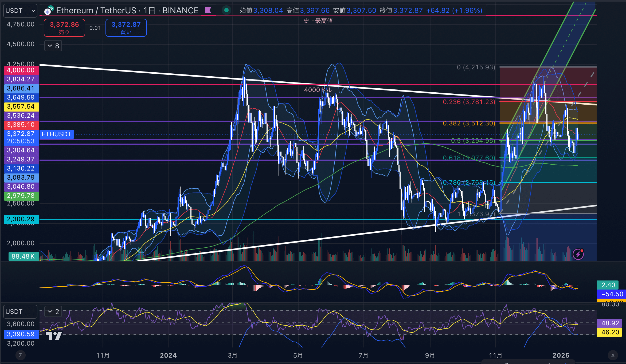
Task: Click the green market status dot
Action: (x=226, y=10)
